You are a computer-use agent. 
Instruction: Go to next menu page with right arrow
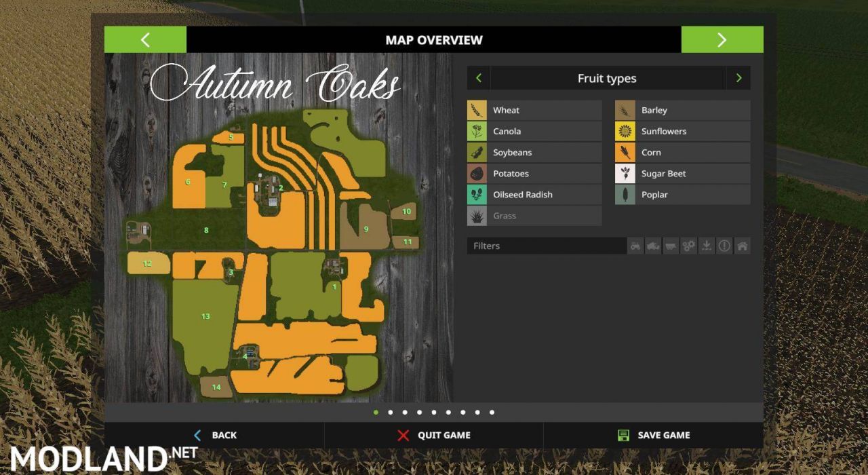click(x=722, y=40)
